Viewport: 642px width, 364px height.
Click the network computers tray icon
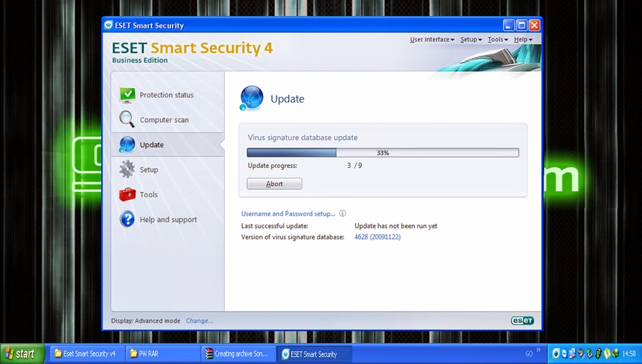(x=572, y=354)
